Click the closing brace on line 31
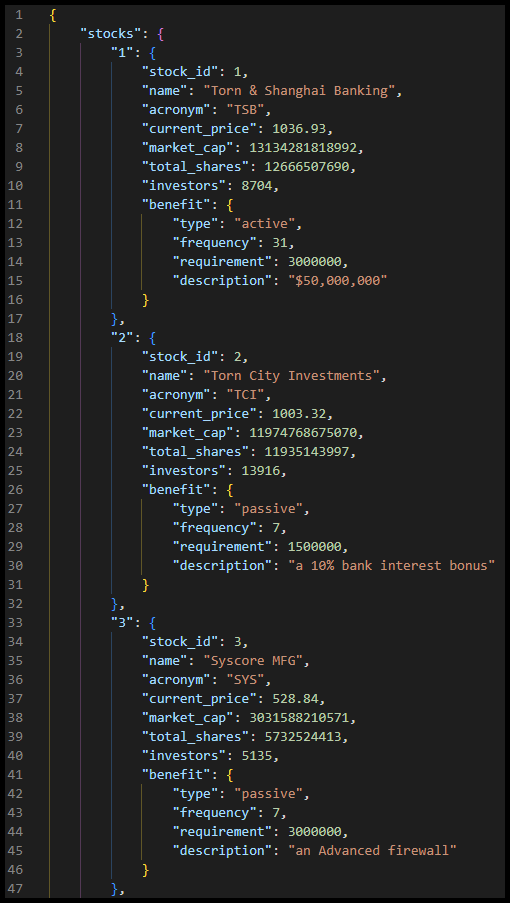 [x=146, y=585]
